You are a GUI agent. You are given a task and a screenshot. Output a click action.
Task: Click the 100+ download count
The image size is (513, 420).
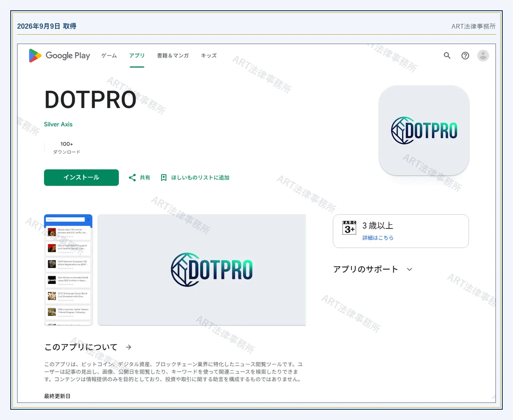[x=67, y=144]
